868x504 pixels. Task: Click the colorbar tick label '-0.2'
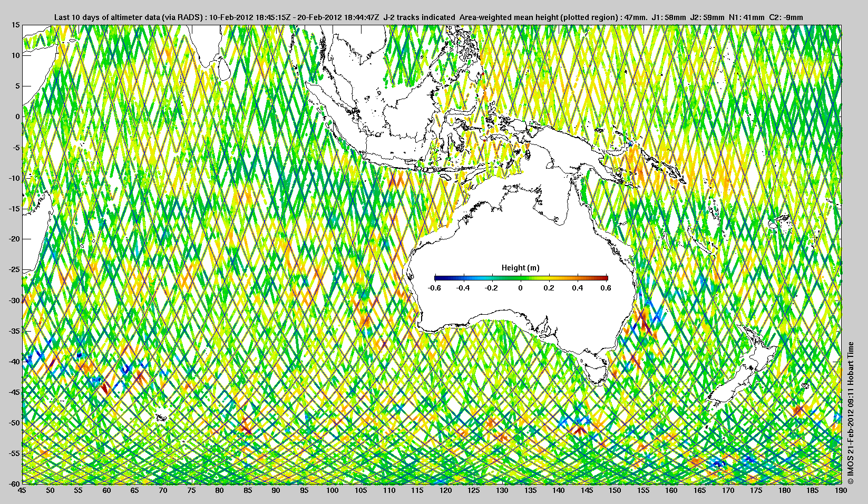(x=492, y=288)
